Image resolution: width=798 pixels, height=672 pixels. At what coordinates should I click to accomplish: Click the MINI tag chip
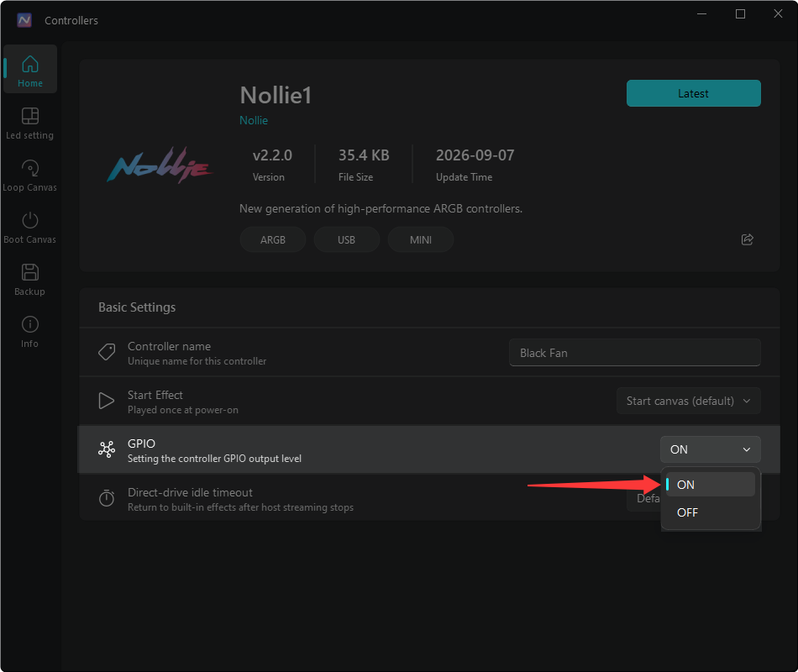(420, 239)
